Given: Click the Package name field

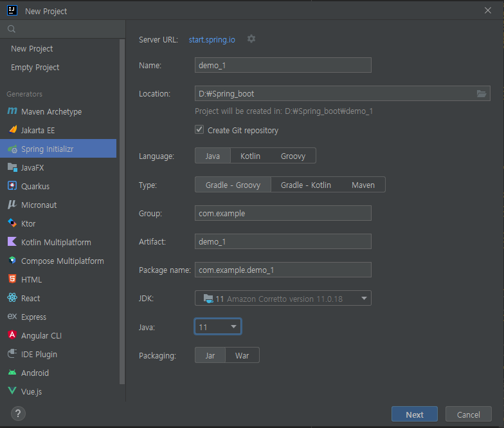Looking at the screenshot, I should tap(283, 270).
